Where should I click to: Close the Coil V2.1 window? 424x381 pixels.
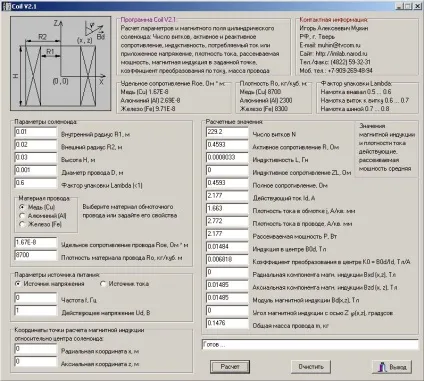pos(417,6)
